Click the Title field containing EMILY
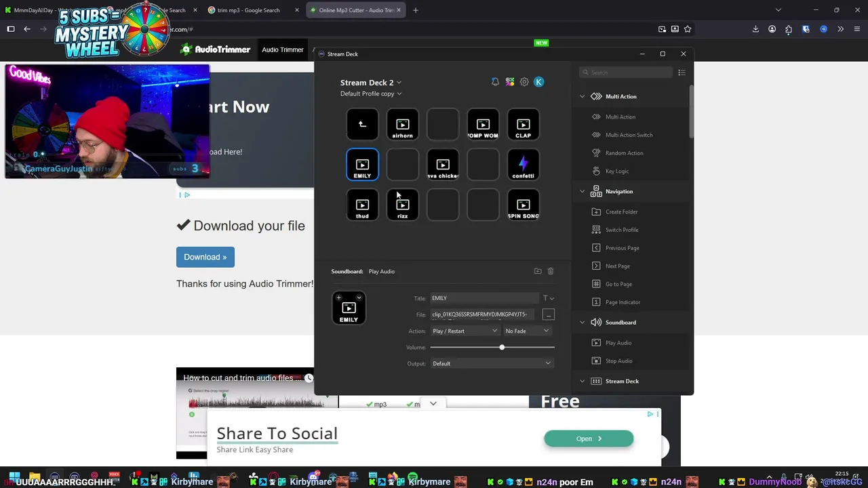 (x=484, y=298)
